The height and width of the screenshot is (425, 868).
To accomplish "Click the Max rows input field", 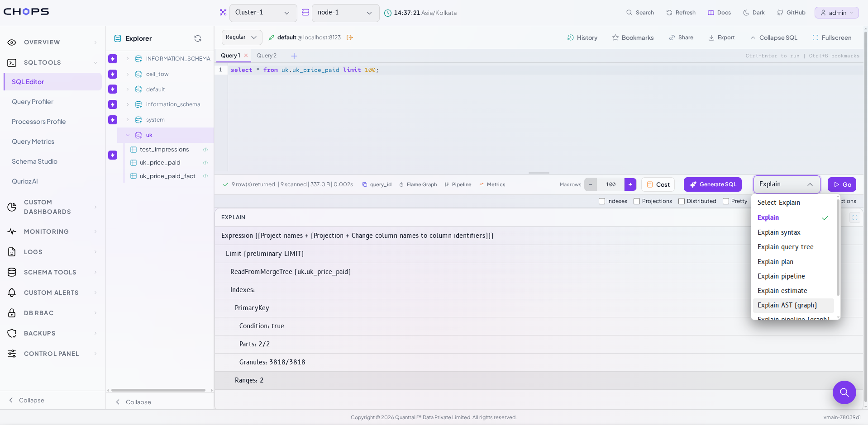I will pyautogui.click(x=610, y=184).
